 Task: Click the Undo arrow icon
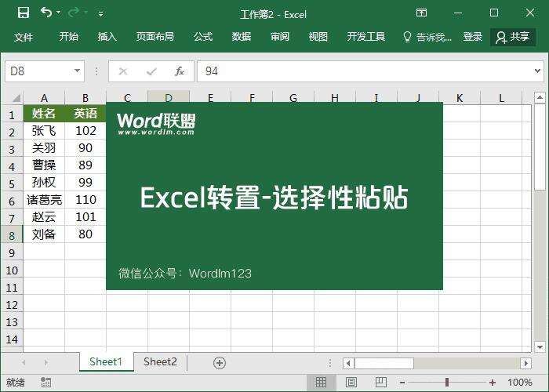point(45,13)
